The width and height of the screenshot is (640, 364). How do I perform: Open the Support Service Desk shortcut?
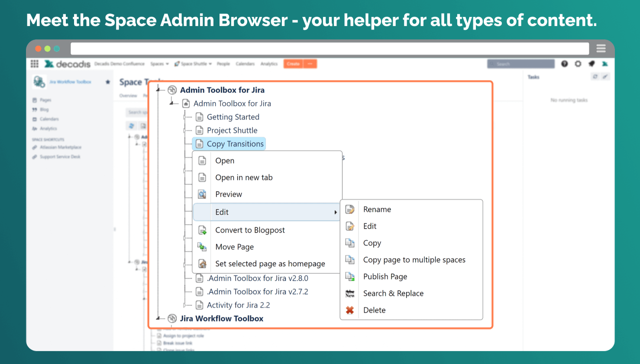tap(60, 157)
